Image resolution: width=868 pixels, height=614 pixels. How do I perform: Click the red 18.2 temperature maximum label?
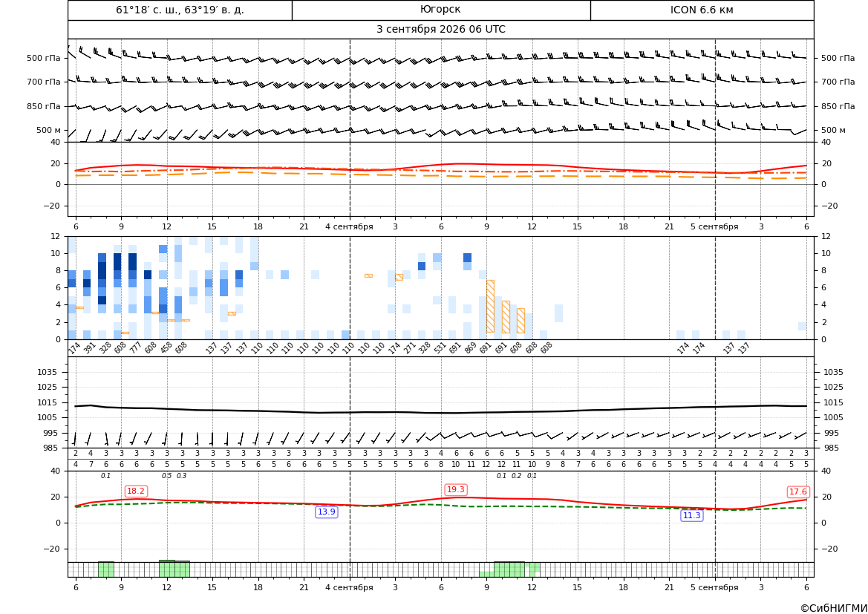coord(136,491)
